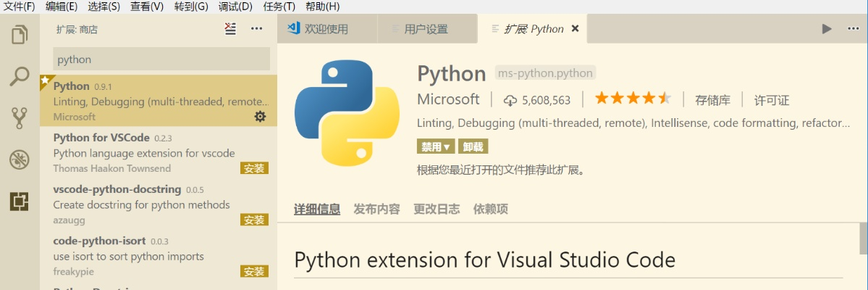This screenshot has width=868, height=290.
Task: Open the Search view in activity bar
Action: coord(20,76)
